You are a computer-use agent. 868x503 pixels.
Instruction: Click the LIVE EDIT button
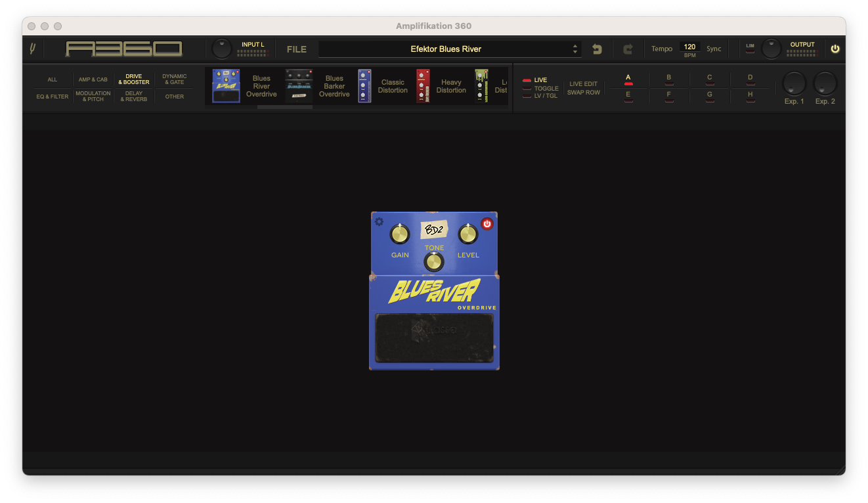583,84
